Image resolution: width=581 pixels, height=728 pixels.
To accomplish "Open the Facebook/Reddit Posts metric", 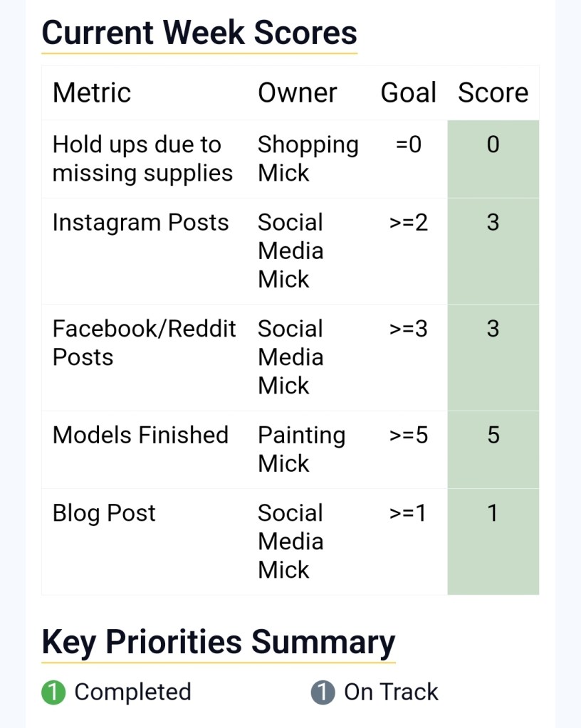I will (144, 342).
